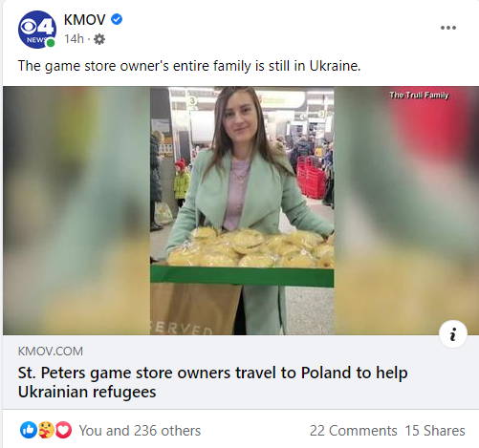
Task: Open the three-dot post options menu
Action: 448,28
